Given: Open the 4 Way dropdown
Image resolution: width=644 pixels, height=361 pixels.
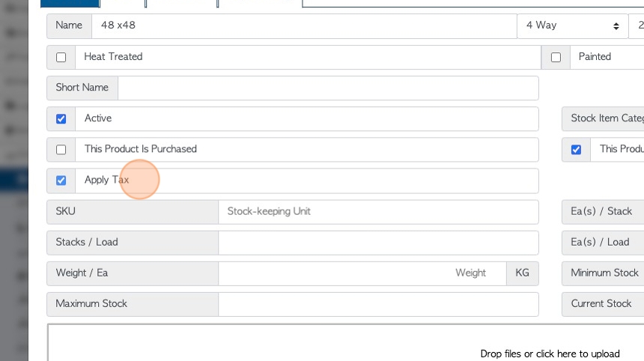Looking at the screenshot, I should [572, 26].
